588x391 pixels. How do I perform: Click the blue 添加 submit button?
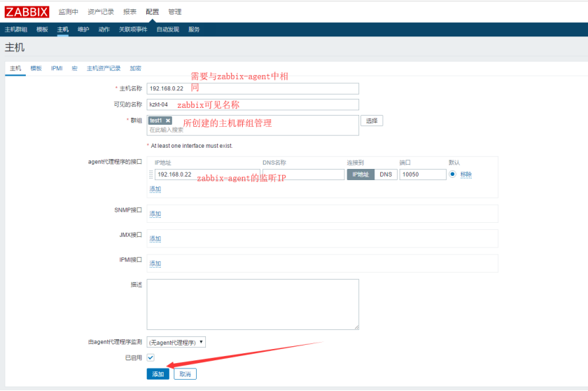coord(158,374)
